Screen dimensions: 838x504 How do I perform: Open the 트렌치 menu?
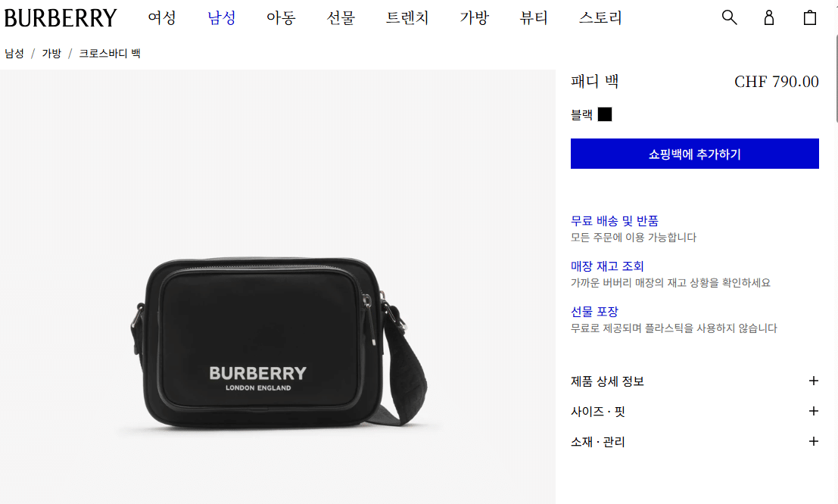coord(407,17)
